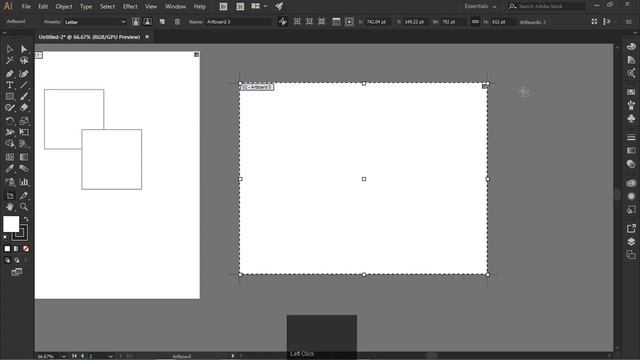Apply Gradient mode button

16,249
